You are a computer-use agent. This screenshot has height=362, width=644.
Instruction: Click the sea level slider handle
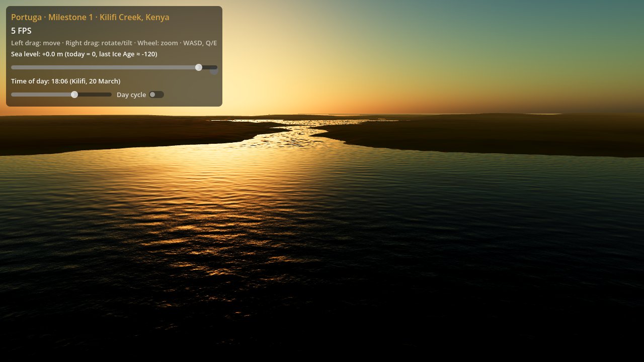199,67
